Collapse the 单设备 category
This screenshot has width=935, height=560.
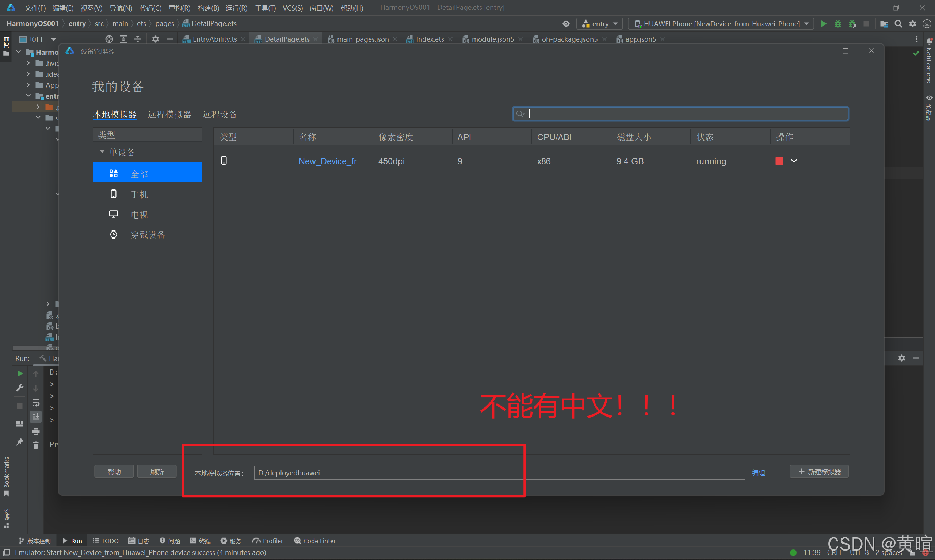tap(102, 152)
